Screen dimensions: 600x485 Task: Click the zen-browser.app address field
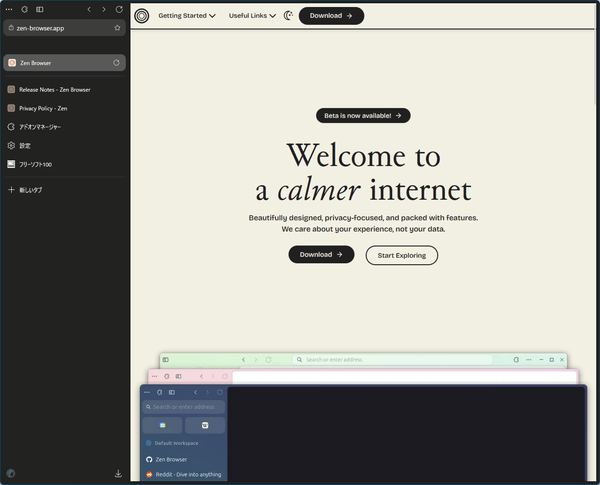pyautogui.click(x=64, y=28)
